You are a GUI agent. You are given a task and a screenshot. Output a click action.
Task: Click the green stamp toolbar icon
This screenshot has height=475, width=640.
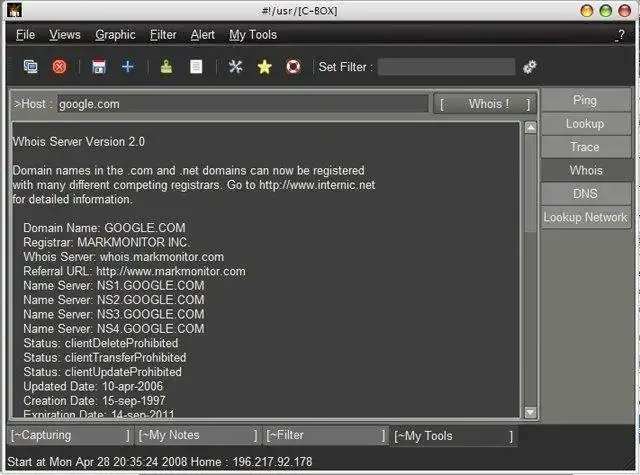click(x=166, y=67)
